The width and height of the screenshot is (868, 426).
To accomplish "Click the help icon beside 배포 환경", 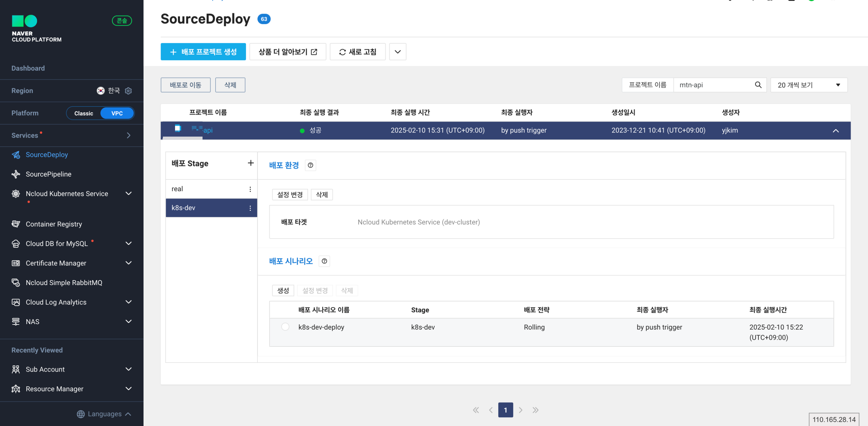I will pos(310,165).
